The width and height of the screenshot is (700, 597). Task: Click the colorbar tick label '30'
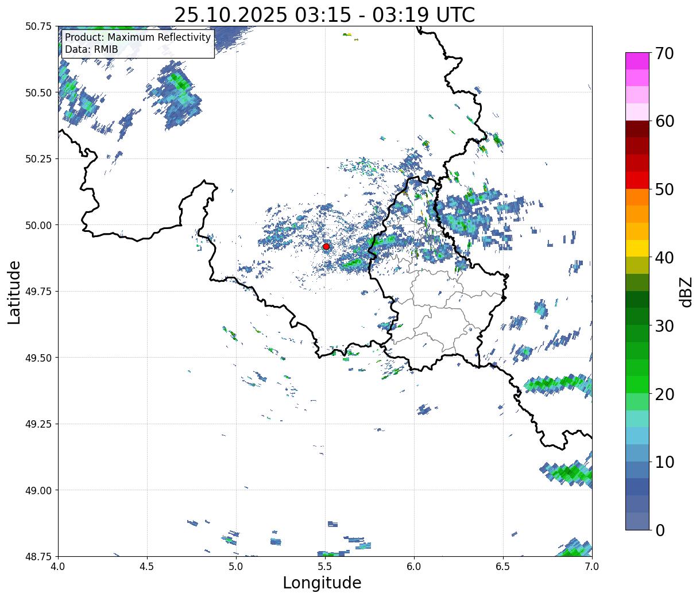coord(664,326)
